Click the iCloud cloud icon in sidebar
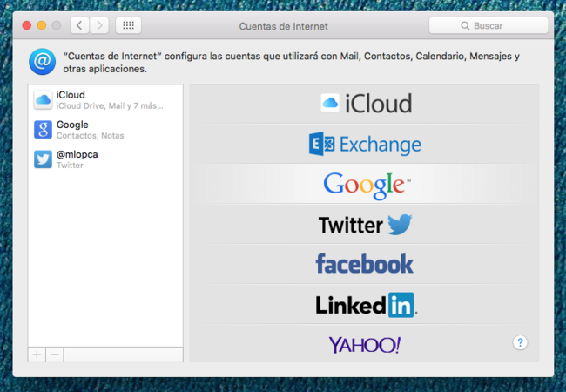The height and width of the screenshot is (392, 566). (x=43, y=100)
